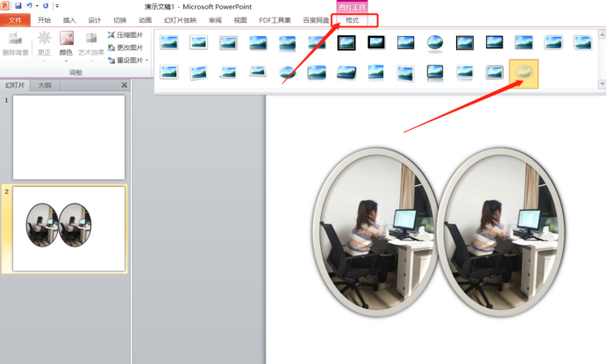The height and width of the screenshot is (364, 607).
Task: Apply the Thick Matte Black picture style
Action: tap(376, 42)
